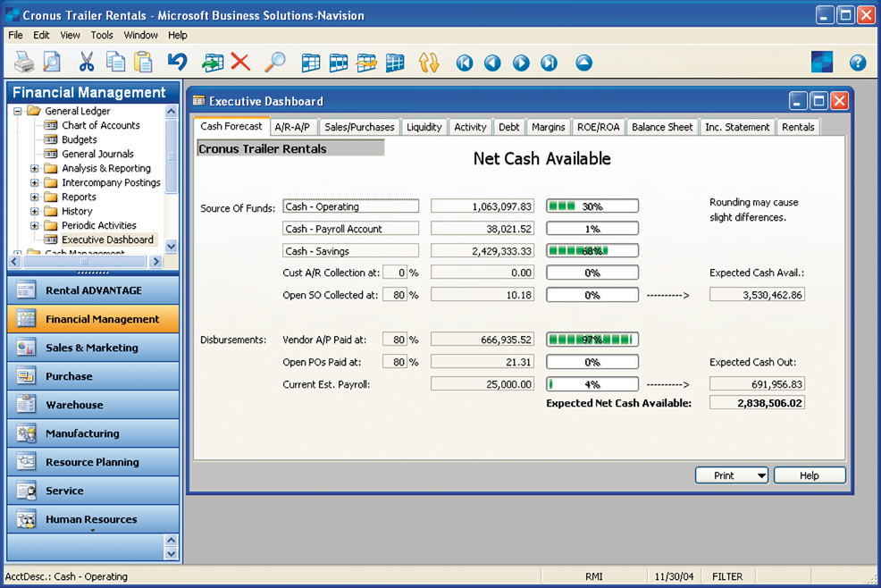Expand the Analysis & Reporting folder

[x=34, y=168]
